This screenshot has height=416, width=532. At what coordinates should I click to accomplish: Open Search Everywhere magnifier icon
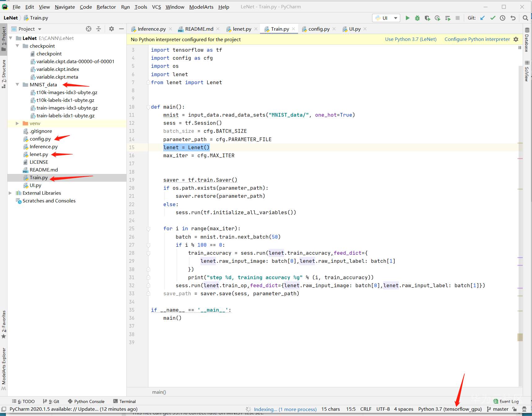click(x=525, y=18)
